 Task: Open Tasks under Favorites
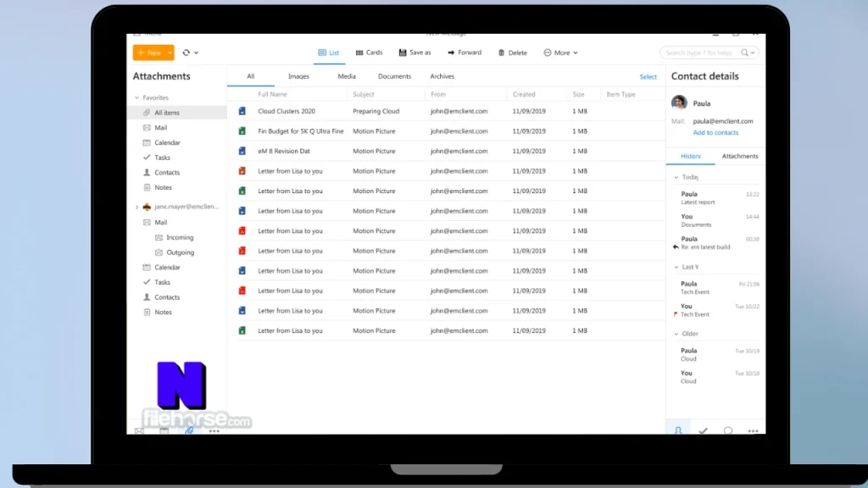pos(162,157)
